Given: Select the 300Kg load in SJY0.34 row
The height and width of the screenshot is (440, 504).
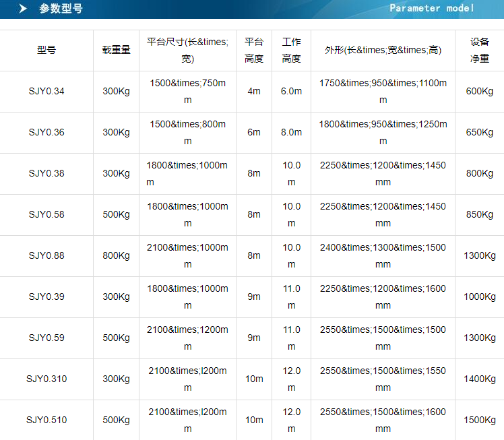Looking at the screenshot, I should 117,91.
